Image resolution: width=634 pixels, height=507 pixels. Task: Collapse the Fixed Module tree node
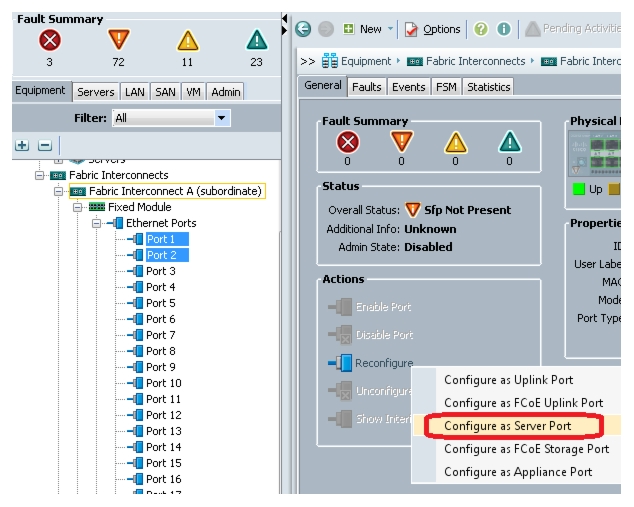tap(77, 207)
